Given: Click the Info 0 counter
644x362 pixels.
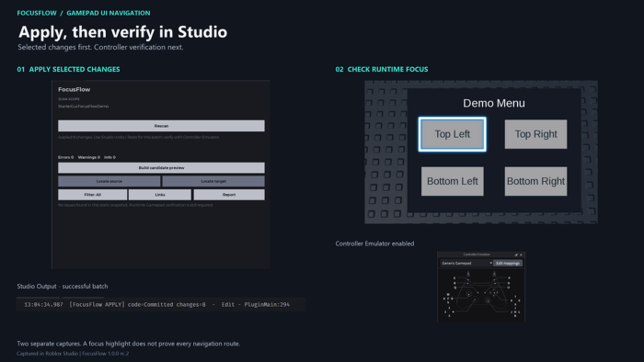Looking at the screenshot, I should 109,157.
